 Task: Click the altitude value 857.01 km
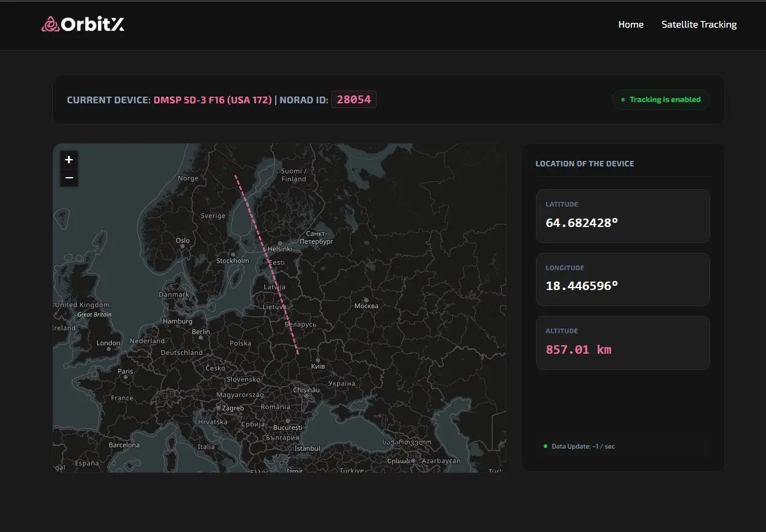pyautogui.click(x=579, y=349)
